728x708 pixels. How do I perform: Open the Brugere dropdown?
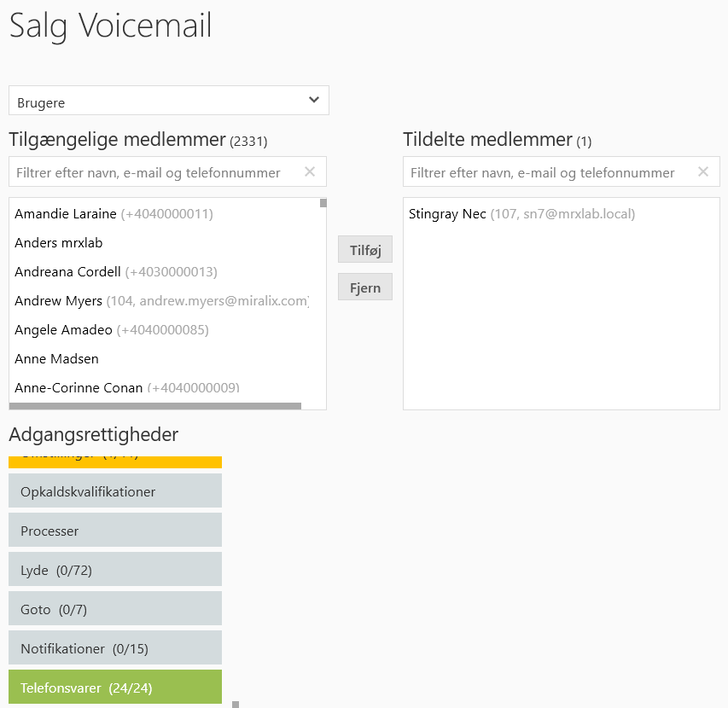click(169, 101)
